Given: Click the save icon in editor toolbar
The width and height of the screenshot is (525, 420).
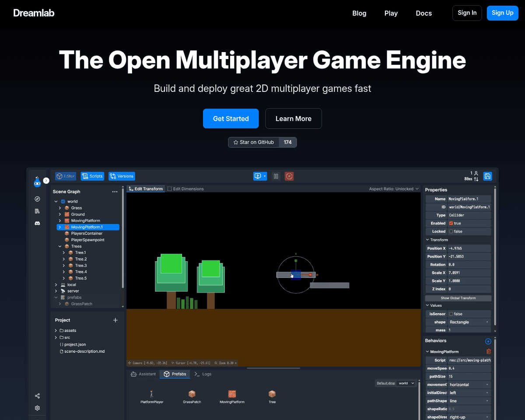Looking at the screenshot, I should pos(487,176).
